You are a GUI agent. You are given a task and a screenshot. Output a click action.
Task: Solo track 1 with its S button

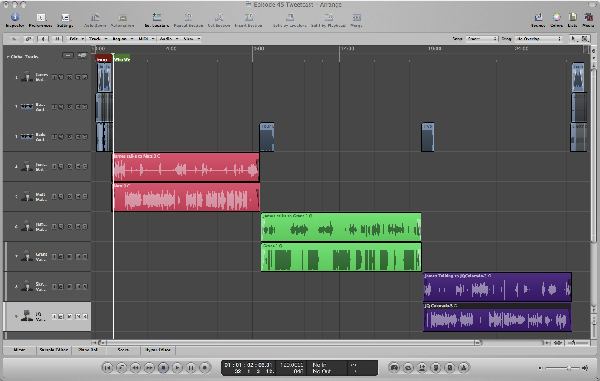(x=85, y=77)
